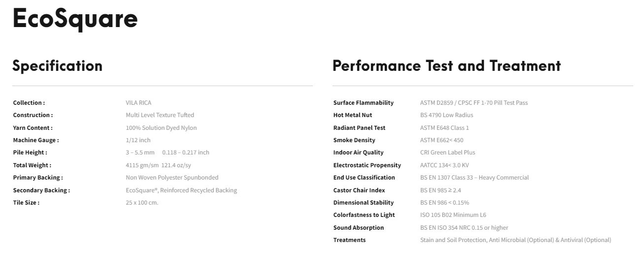Click the Surface Flammability label
644x273 pixels.
pyautogui.click(x=363, y=103)
